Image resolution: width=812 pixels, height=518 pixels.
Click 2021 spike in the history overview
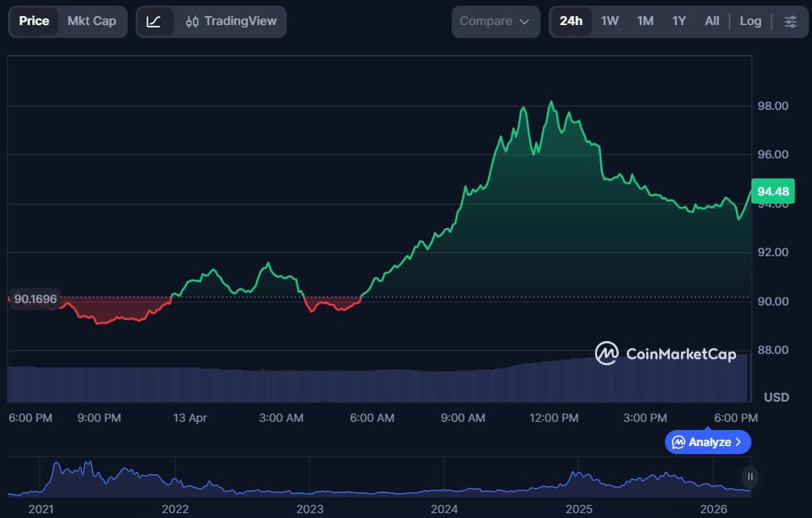[x=56, y=466]
